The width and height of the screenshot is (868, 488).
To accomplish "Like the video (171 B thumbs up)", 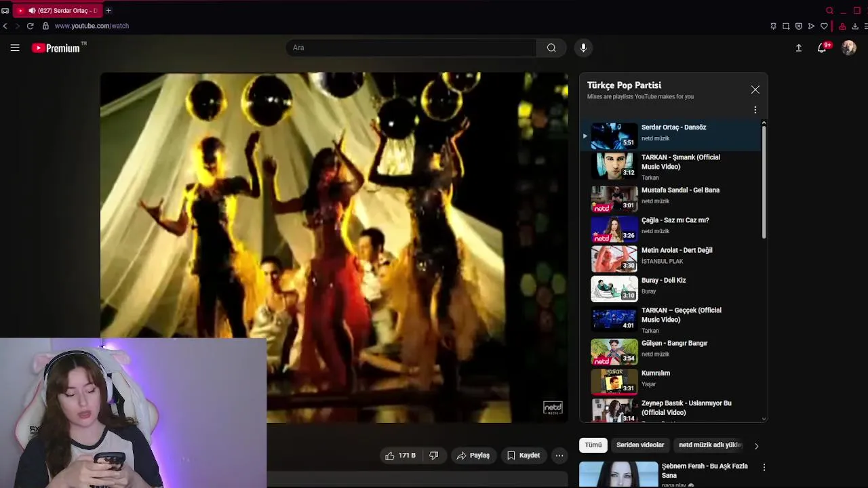I will 400,455.
